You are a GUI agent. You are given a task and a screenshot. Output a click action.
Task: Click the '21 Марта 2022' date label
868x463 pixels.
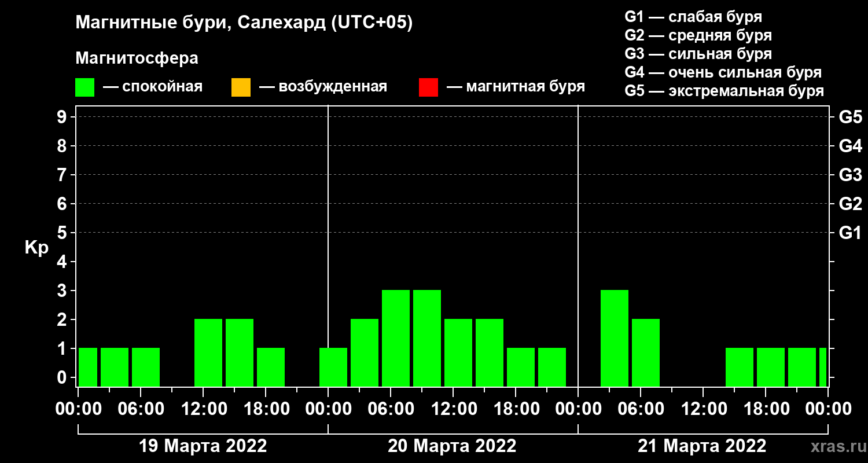pyautogui.click(x=702, y=446)
